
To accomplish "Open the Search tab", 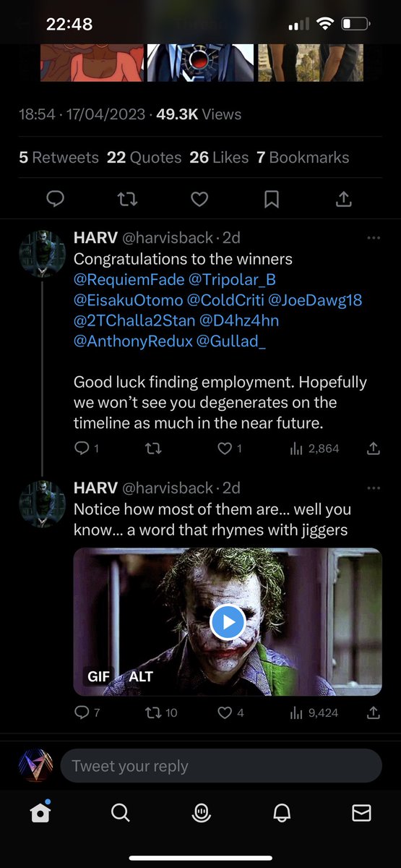I will [121, 813].
